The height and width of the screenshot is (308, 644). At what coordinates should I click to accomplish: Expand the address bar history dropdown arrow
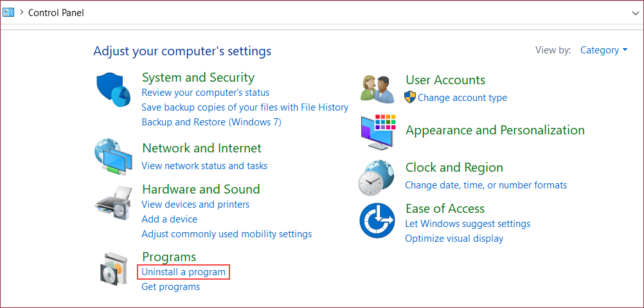click(x=636, y=13)
